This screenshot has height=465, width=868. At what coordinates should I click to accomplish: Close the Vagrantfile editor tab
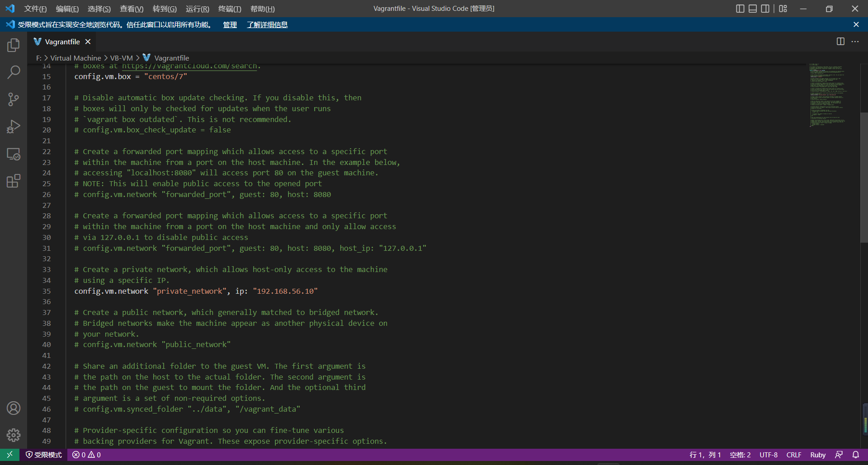pos(88,42)
